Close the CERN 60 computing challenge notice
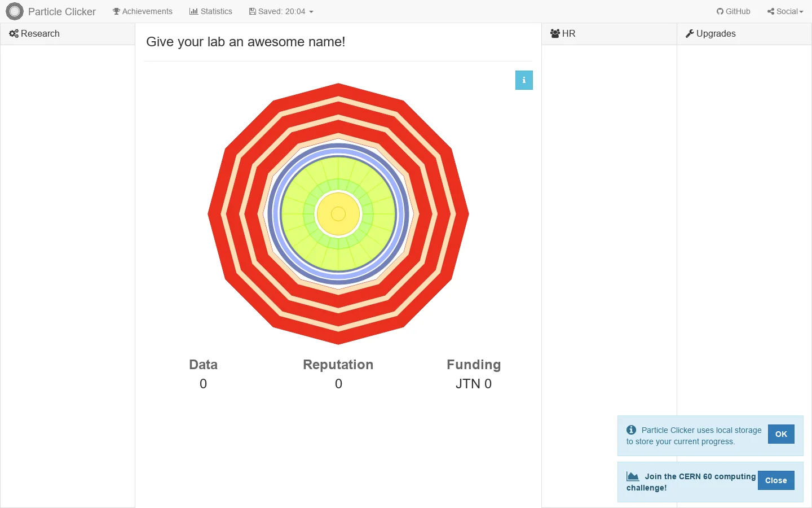Screen dimensions: 812x508 [x=776, y=480]
